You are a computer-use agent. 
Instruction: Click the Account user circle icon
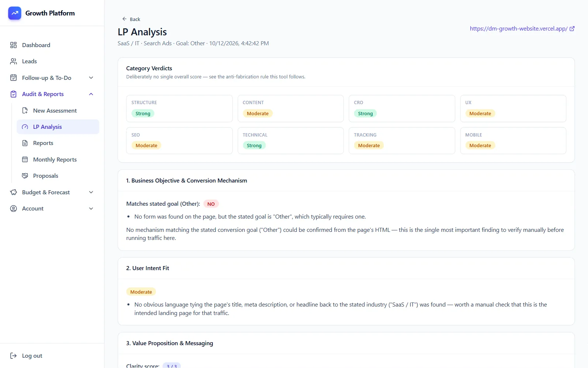(14, 209)
